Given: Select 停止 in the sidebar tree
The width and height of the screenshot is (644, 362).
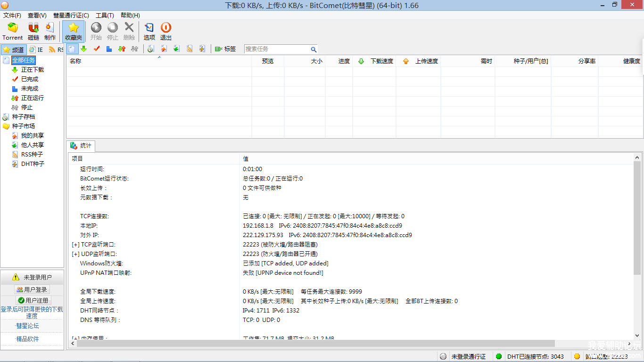Looking at the screenshot, I should pos(27,107).
